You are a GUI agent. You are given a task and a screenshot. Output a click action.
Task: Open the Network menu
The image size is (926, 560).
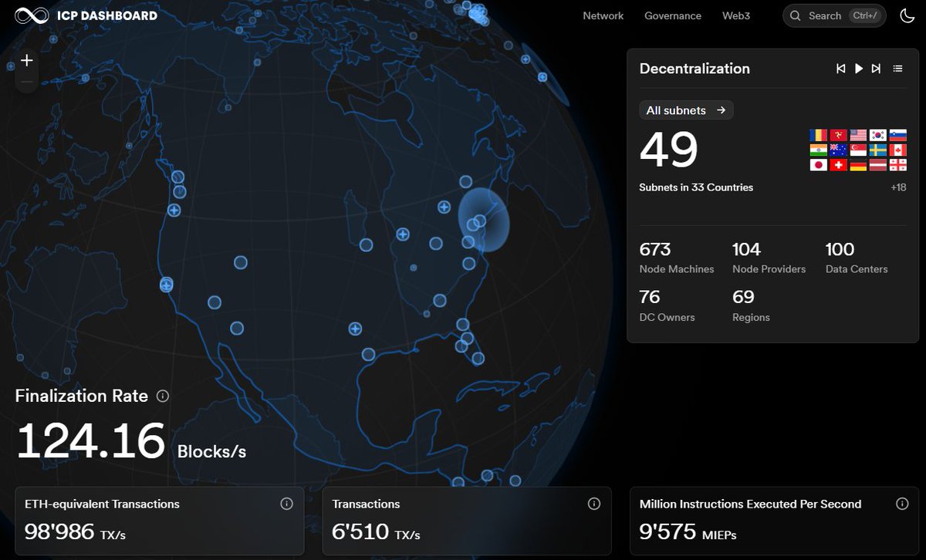point(603,15)
